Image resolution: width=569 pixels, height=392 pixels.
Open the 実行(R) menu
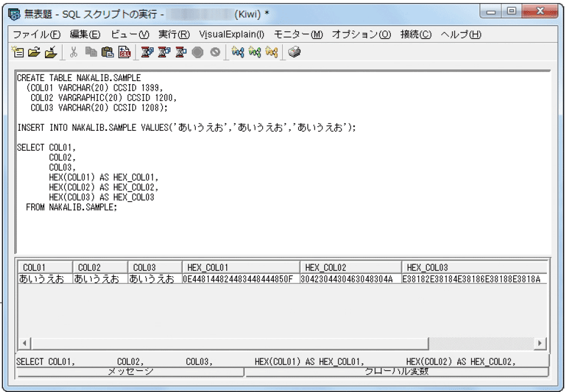(174, 34)
